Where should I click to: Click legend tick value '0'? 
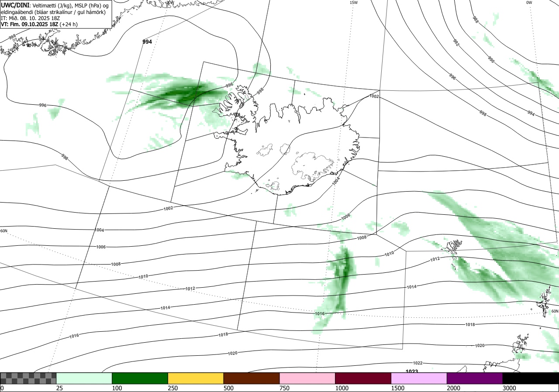[2, 388]
